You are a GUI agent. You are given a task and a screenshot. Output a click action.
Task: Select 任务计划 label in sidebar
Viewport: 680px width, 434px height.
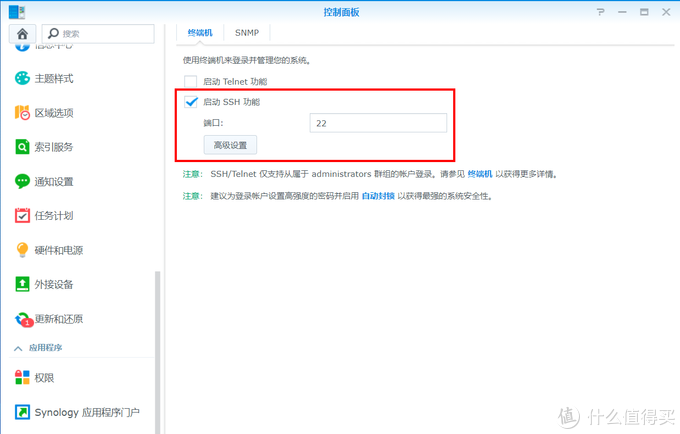[x=54, y=215]
